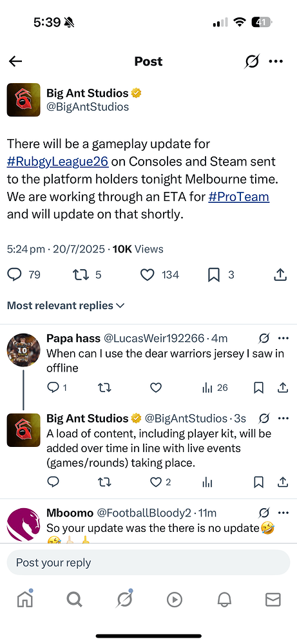The image size is (297, 644).
Task: Open Papa hass profile picture
Action: point(23,350)
